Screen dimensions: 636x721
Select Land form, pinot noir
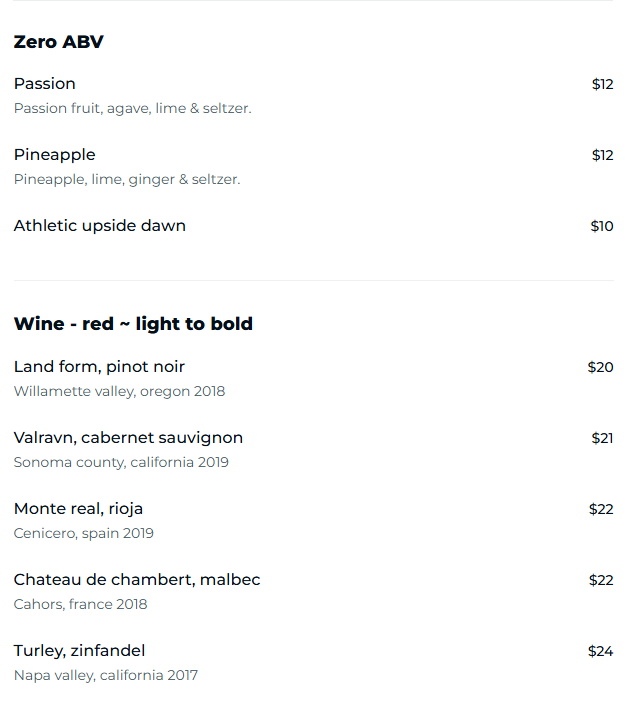pos(99,367)
